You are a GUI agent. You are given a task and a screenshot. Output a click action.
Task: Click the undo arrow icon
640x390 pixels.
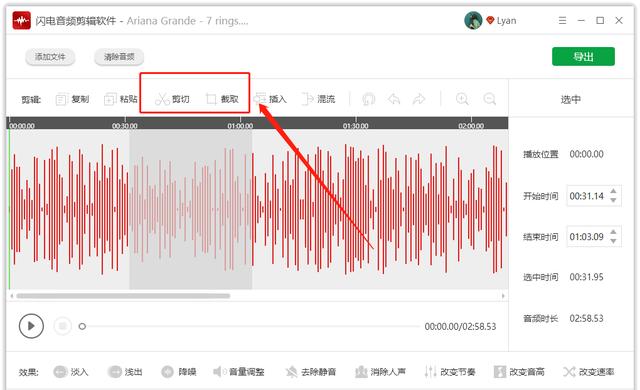(394, 99)
